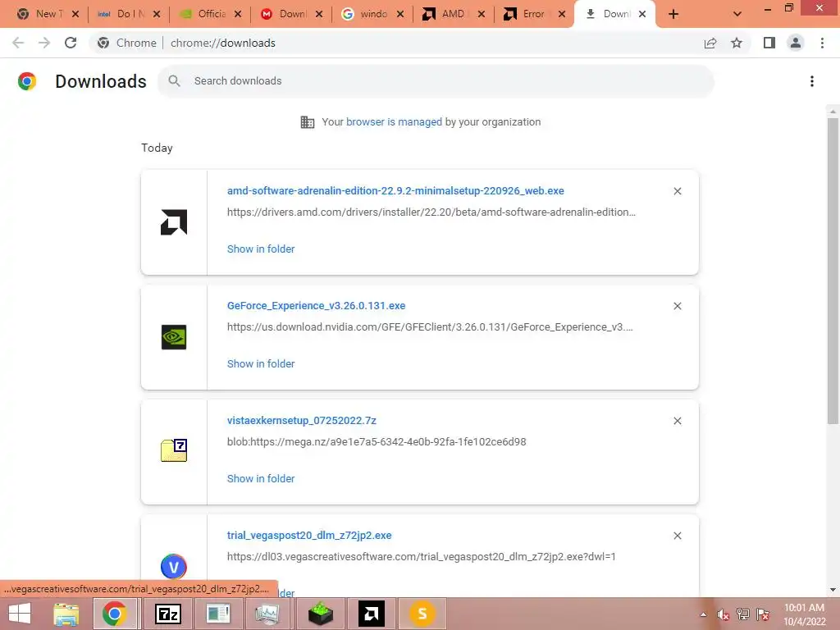Screen dimensions: 840x630
Task: Click the network tray icon
Action: 743,614
